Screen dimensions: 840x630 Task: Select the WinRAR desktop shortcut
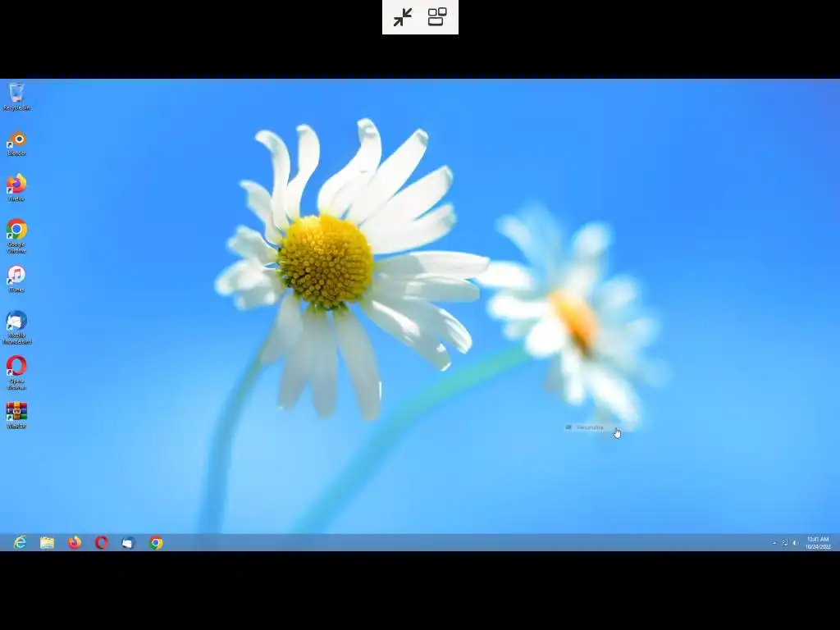pos(16,416)
